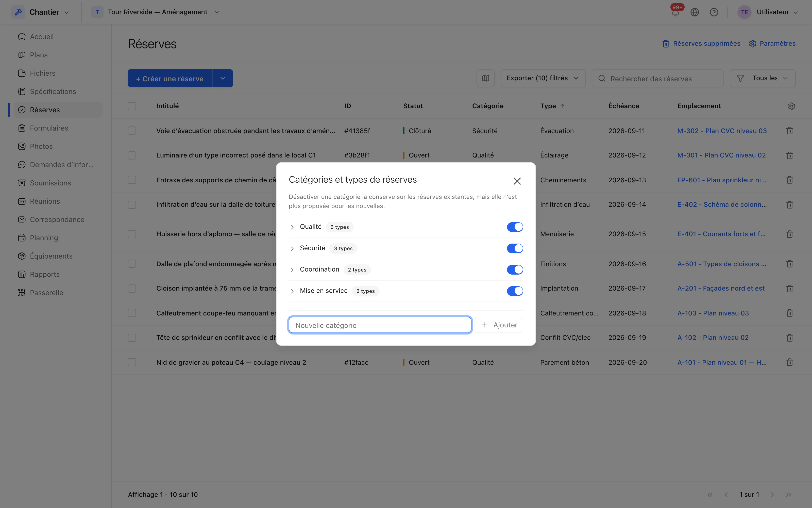Click Créer une réserve button
The height and width of the screenshot is (508, 812).
tap(170, 78)
